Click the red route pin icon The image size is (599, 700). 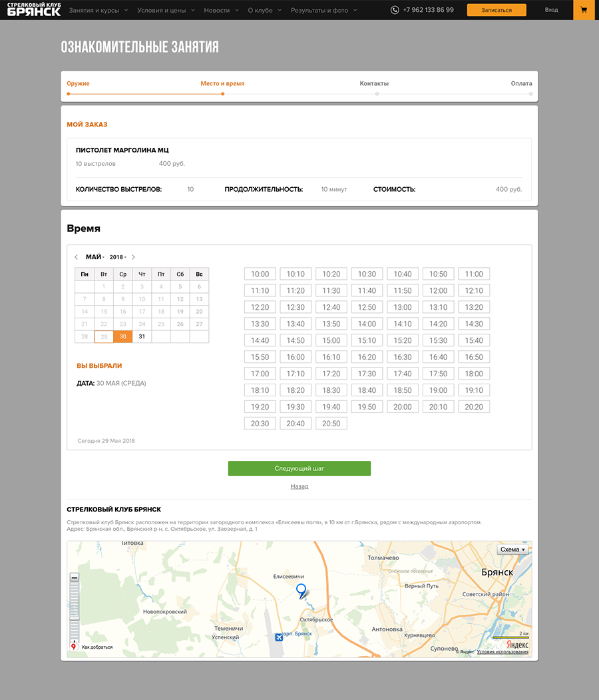coord(74,647)
